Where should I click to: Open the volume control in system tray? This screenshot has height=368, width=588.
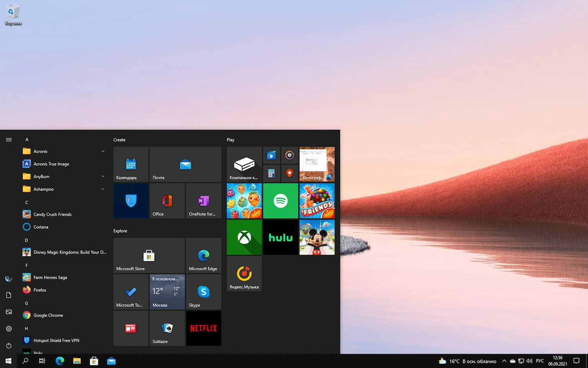coord(529,361)
